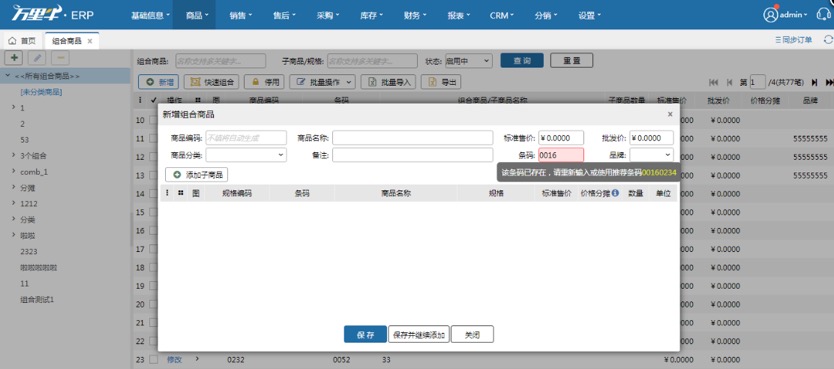Image resolution: width=834 pixels, height=369 pixels.
Task: Focus the 备注 input field
Action: pyautogui.click(x=413, y=155)
